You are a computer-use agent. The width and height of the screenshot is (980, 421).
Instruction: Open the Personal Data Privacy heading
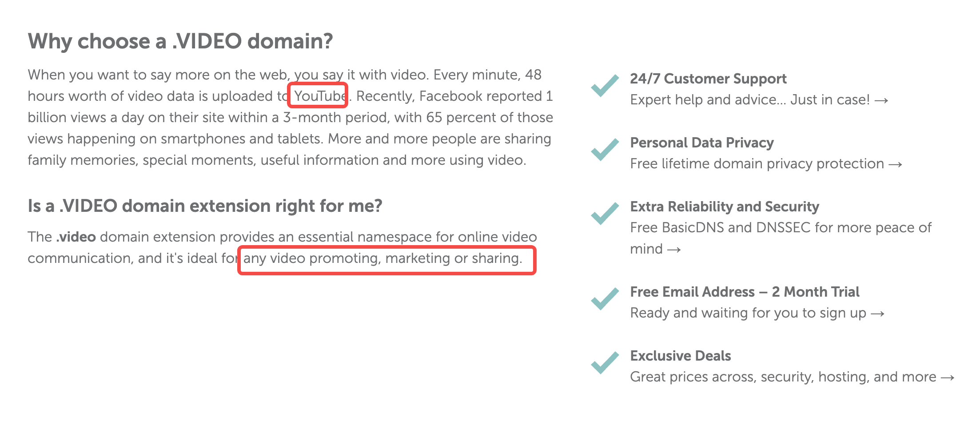click(702, 143)
